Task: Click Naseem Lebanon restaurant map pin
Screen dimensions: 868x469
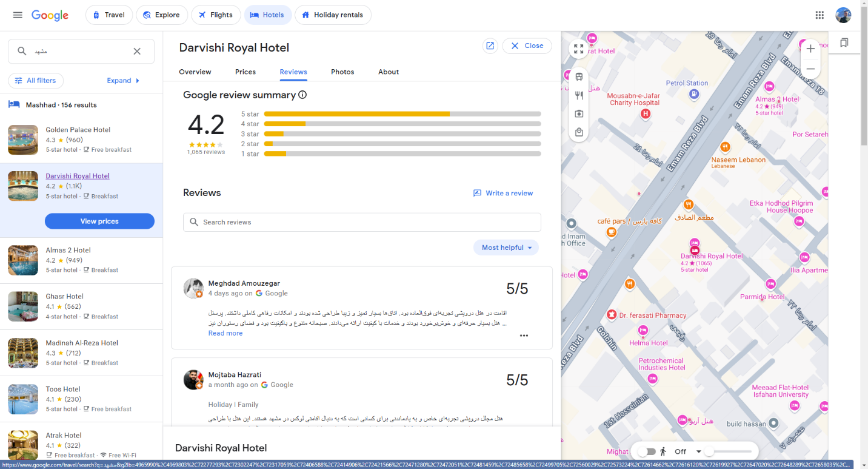Action: click(x=725, y=147)
